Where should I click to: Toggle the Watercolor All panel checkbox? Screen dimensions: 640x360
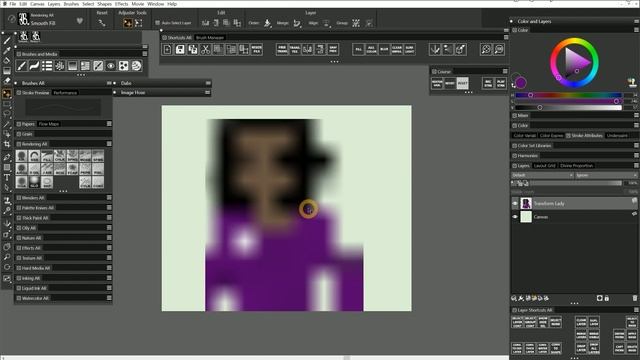(19, 298)
